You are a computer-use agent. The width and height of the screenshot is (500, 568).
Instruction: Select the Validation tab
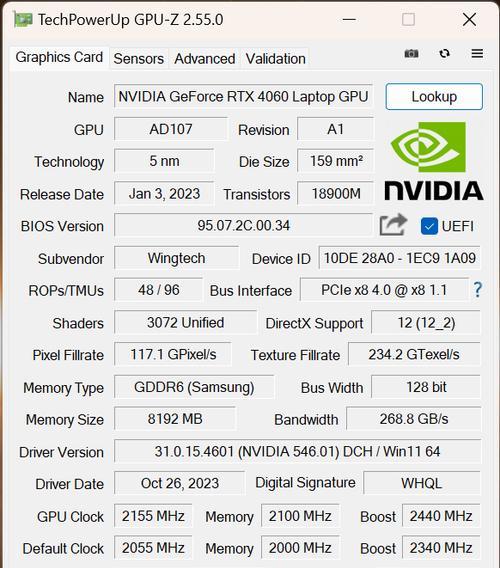(x=276, y=59)
